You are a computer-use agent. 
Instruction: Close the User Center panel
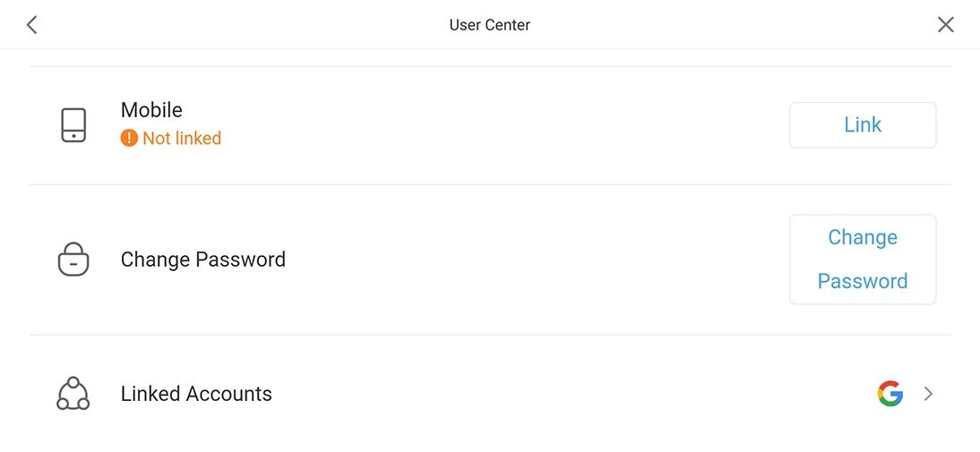coord(945,25)
